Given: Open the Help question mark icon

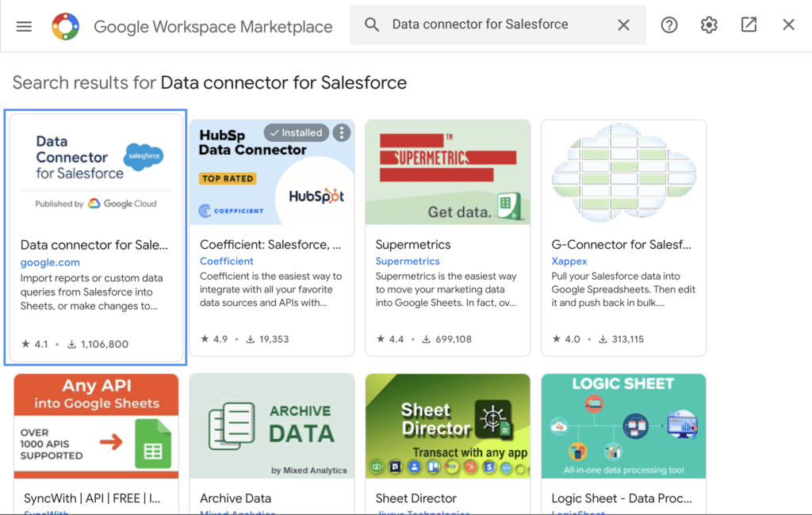Looking at the screenshot, I should [669, 25].
